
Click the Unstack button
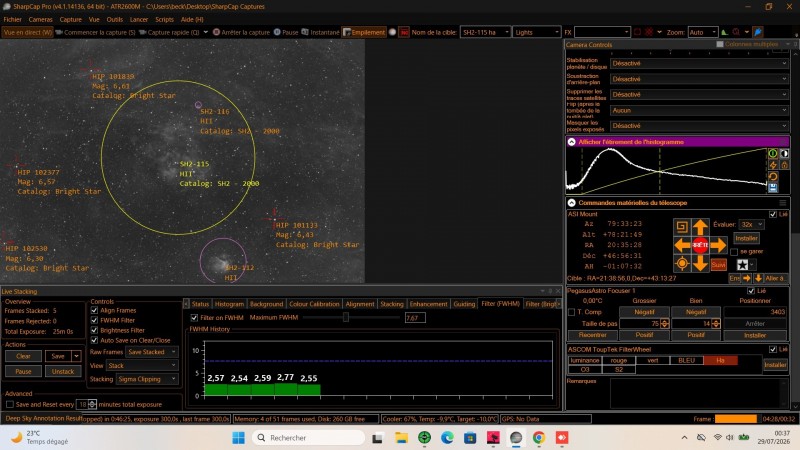pos(63,371)
